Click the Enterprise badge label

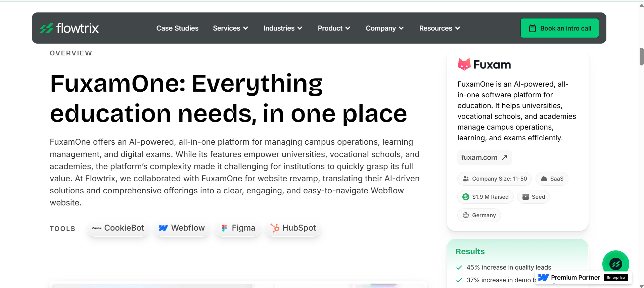pyautogui.click(x=616, y=278)
